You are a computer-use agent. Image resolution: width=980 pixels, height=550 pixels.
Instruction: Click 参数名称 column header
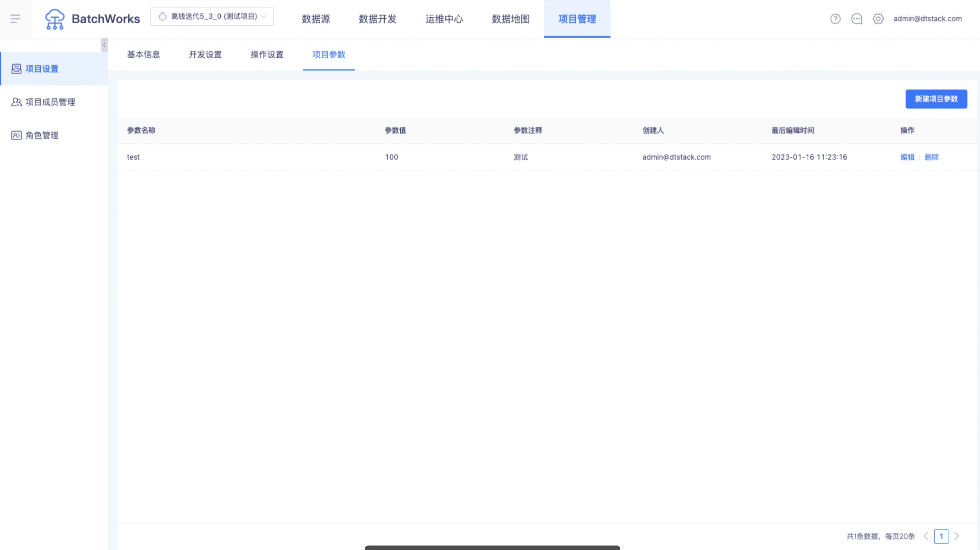point(141,130)
